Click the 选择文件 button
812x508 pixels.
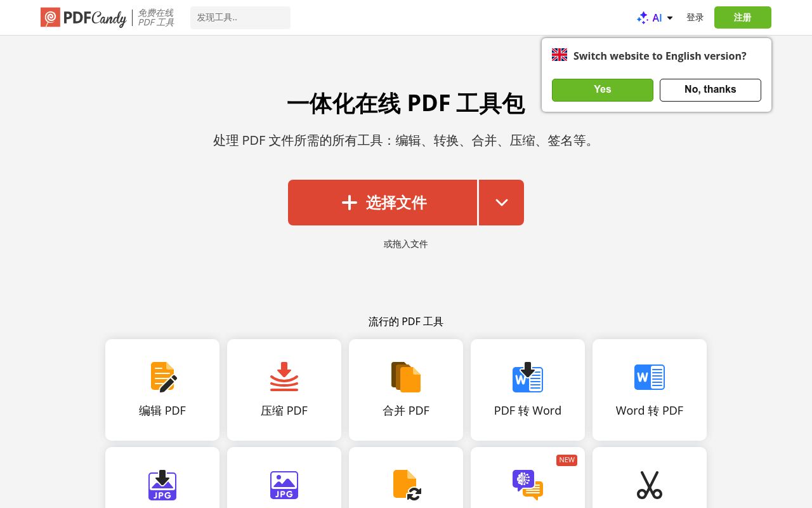coord(383,203)
